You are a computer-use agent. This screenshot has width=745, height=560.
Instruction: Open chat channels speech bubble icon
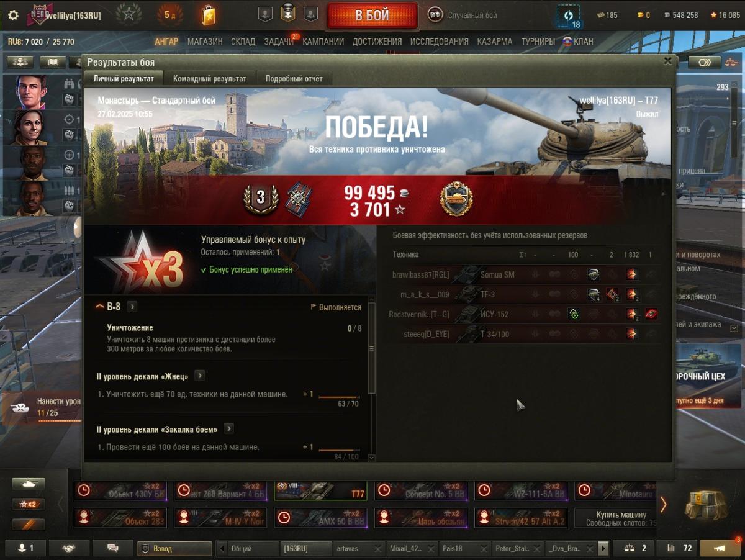(x=113, y=548)
